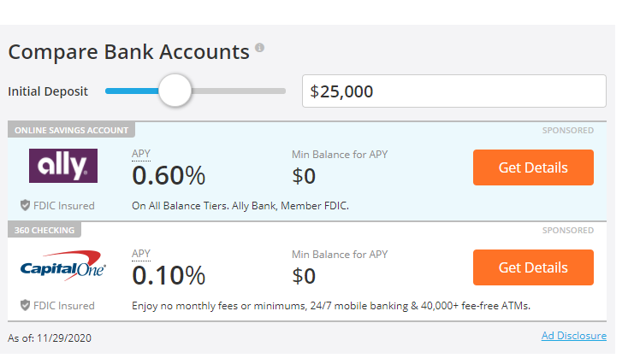Click the info icon beside Compare Bank Accounts
Screen dimensions: 634x364
[x=260, y=48]
